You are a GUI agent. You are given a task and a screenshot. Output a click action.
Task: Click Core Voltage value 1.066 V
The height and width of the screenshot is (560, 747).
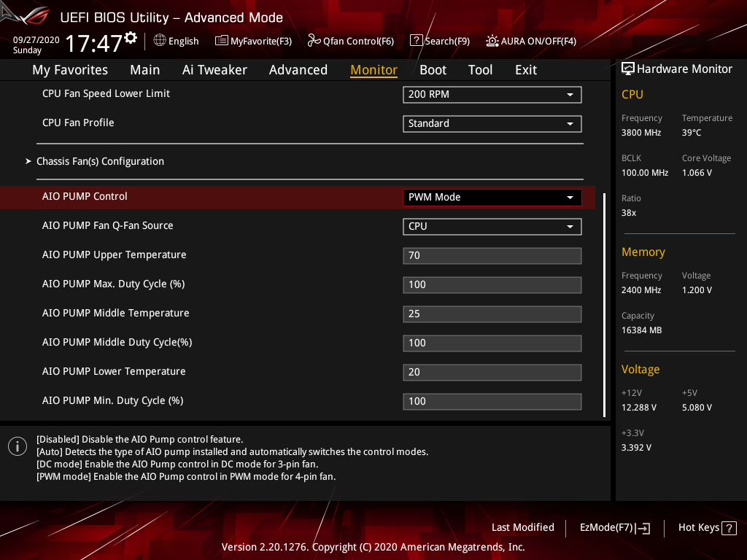[697, 173]
